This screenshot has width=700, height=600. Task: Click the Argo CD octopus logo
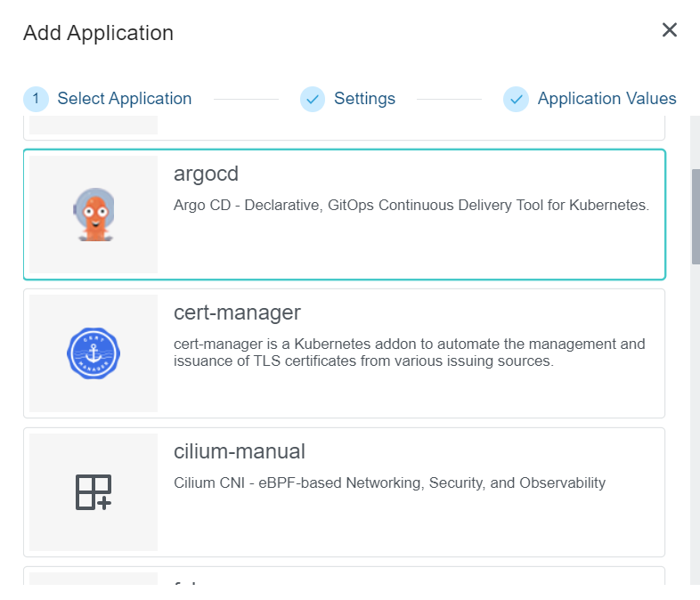(94, 215)
